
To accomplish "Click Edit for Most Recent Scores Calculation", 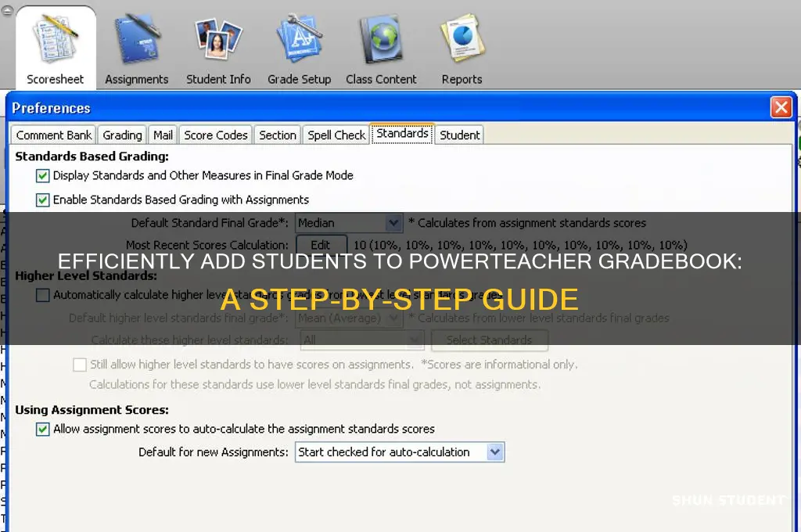I will click(x=321, y=246).
